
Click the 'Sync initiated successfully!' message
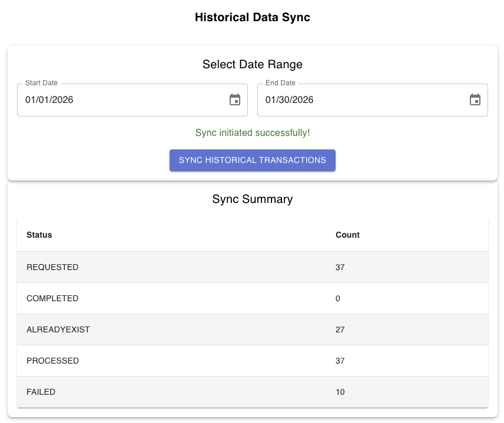(x=253, y=133)
